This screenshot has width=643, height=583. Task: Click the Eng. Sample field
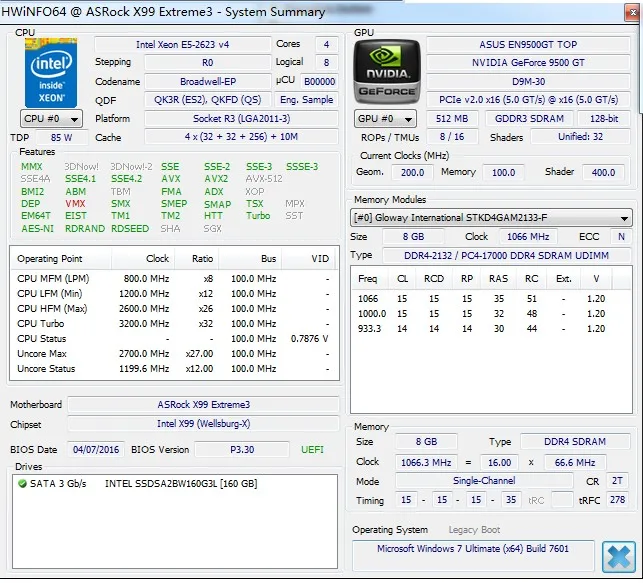pyautogui.click(x=306, y=100)
